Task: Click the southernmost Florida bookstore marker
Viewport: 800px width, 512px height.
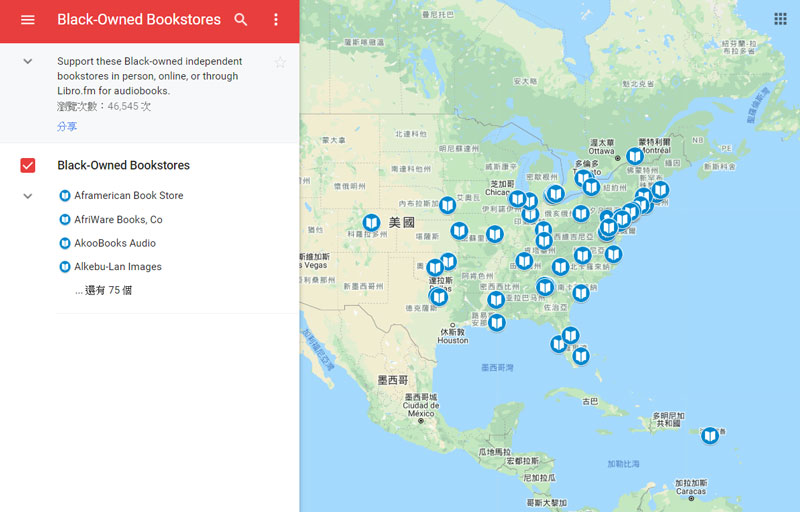Action: 581,356
